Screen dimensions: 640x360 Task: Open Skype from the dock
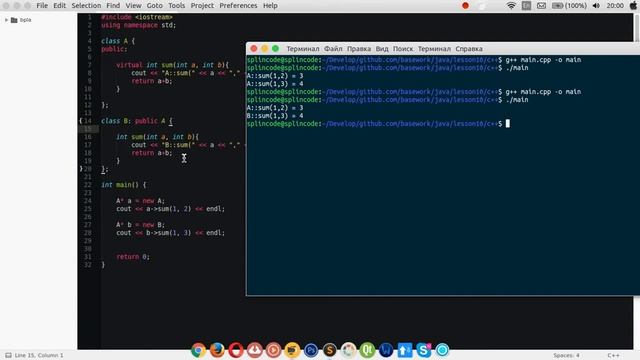click(x=424, y=350)
